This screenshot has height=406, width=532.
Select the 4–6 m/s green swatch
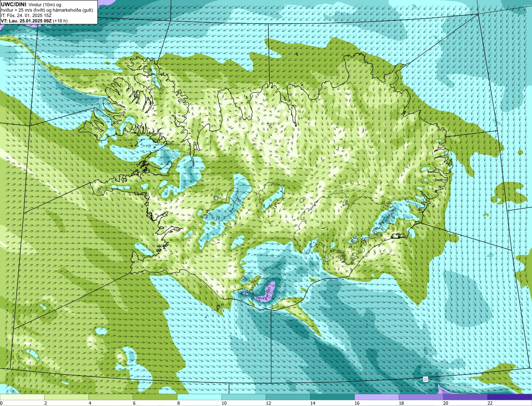[111, 397]
